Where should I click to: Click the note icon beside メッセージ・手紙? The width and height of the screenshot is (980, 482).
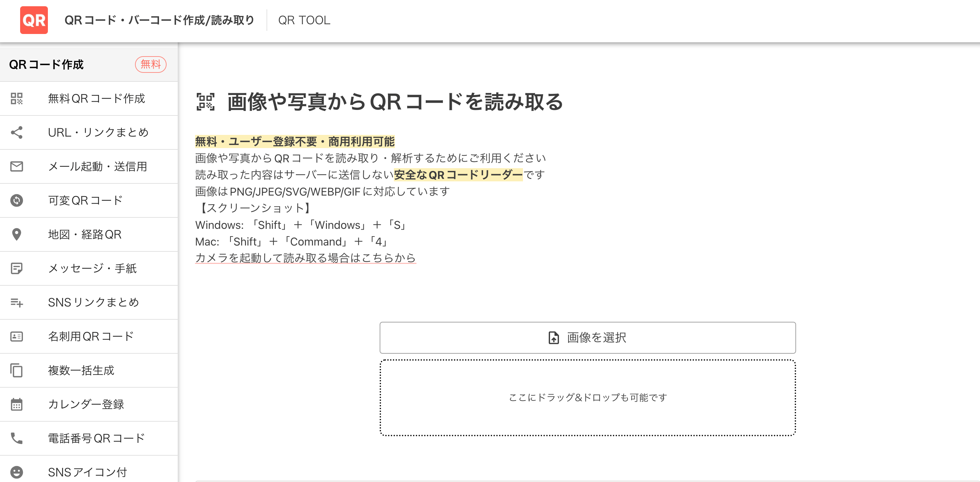[17, 268]
